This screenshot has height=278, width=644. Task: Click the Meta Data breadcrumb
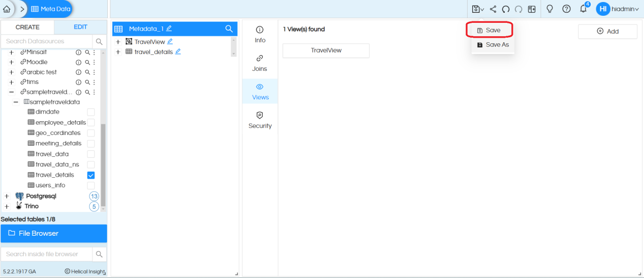[51, 9]
